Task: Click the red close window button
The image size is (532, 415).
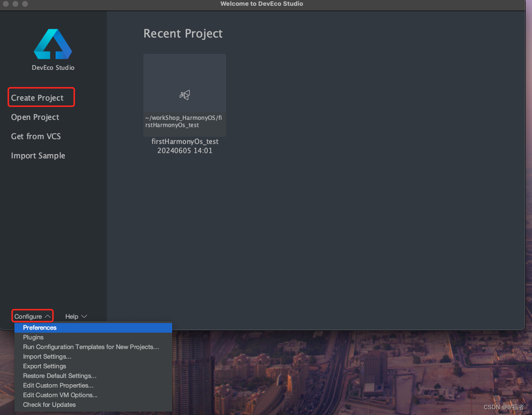Action: [6, 4]
